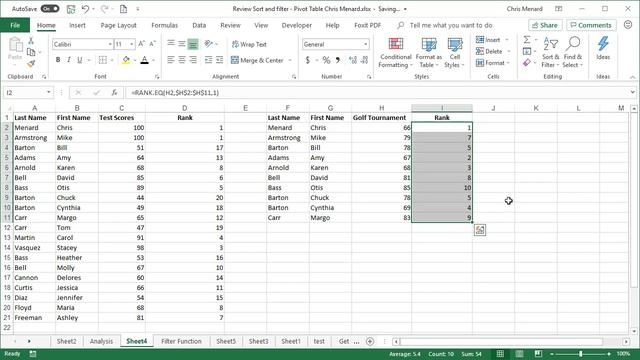Click the AutoSum sigma icon
The image size is (640, 360).
[527, 40]
